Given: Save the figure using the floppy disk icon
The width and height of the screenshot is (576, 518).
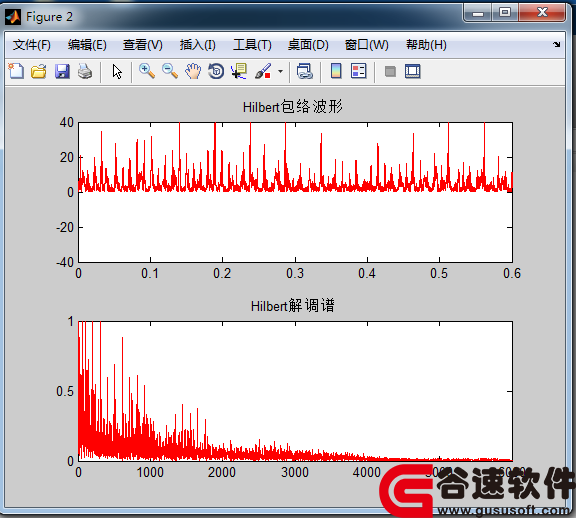Looking at the screenshot, I should tap(62, 71).
